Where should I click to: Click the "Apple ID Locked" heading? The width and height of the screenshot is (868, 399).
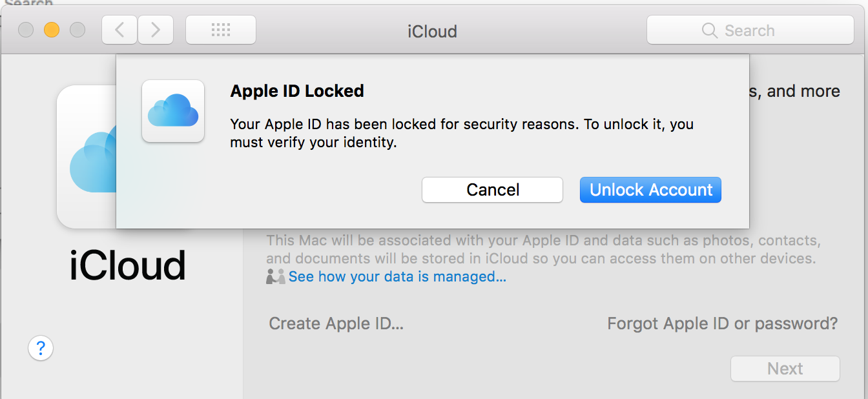click(x=297, y=91)
